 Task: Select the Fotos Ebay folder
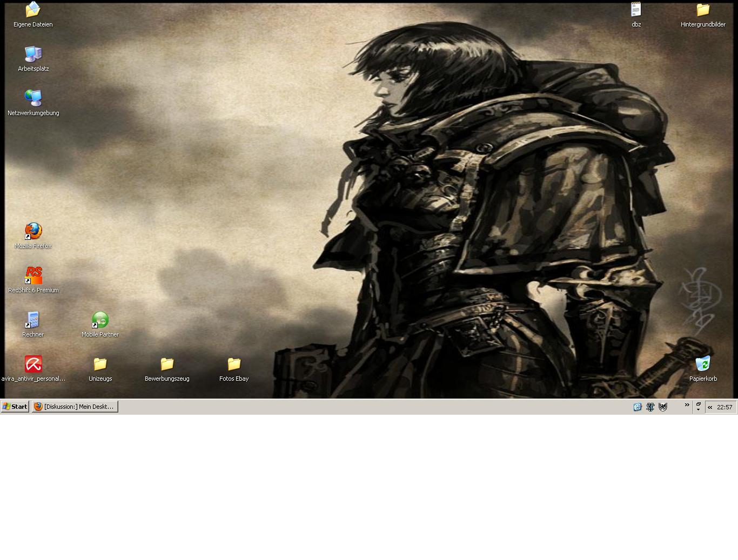(234, 364)
